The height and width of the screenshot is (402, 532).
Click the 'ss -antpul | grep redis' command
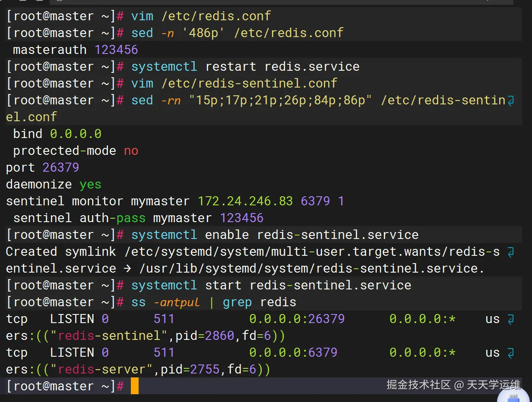214,302
